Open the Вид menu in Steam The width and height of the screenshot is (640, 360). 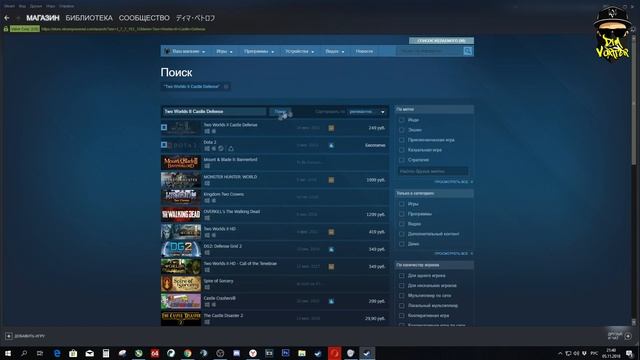22,6
